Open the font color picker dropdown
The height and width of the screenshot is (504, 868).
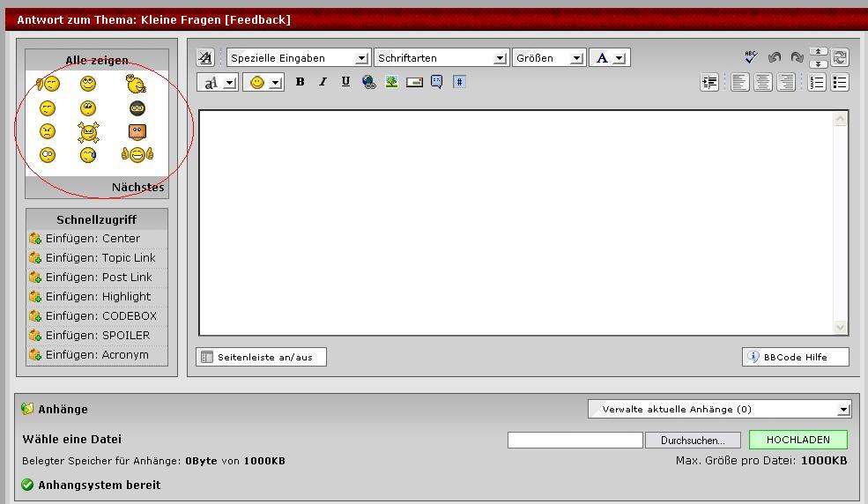(x=619, y=58)
